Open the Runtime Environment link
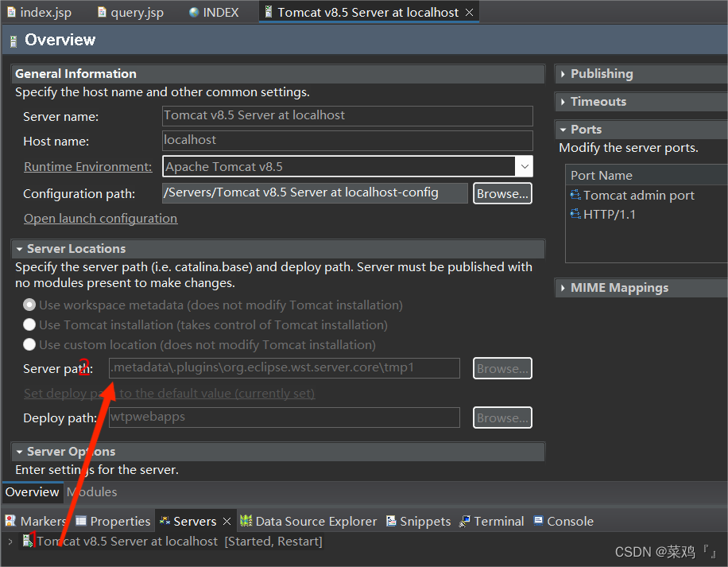728x567 pixels. click(x=87, y=167)
